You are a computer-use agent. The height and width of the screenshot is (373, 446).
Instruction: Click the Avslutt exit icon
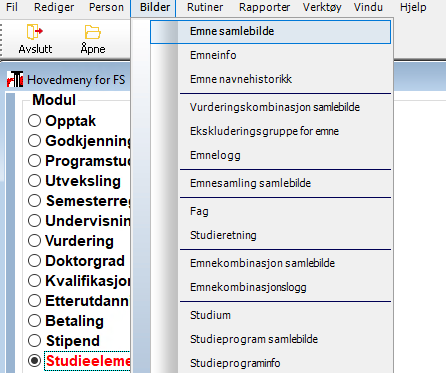tap(35, 32)
